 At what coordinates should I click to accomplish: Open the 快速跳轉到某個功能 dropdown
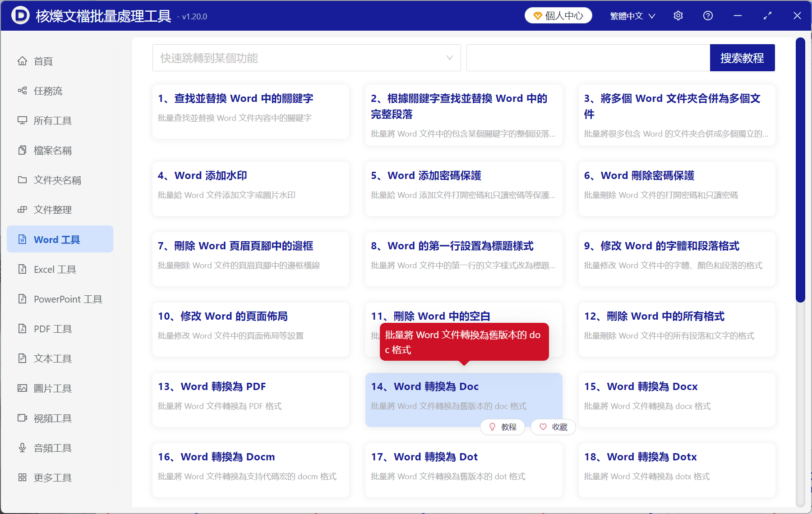pyautogui.click(x=306, y=58)
